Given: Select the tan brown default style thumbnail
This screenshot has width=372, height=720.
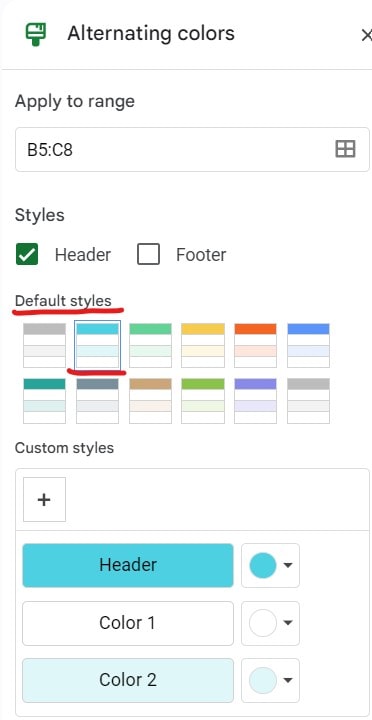Looking at the screenshot, I should pos(150,400).
